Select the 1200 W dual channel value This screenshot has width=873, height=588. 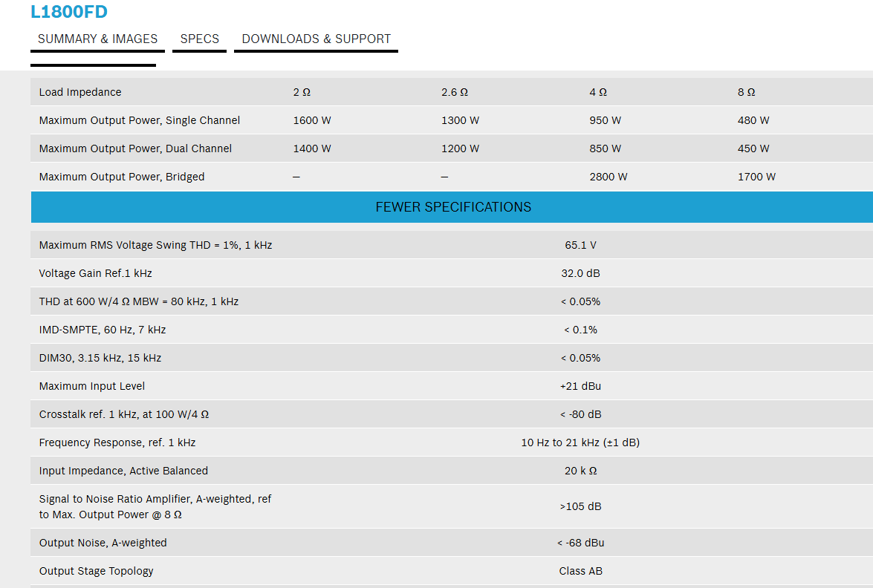(x=460, y=148)
